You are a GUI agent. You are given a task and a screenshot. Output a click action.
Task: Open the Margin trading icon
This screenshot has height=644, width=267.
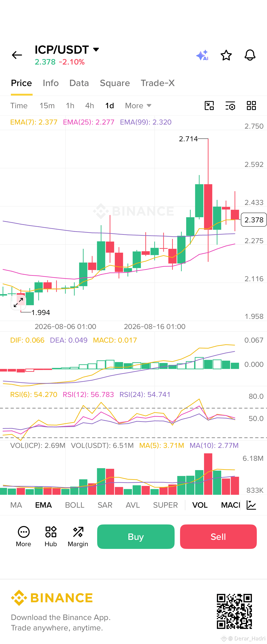point(78,536)
